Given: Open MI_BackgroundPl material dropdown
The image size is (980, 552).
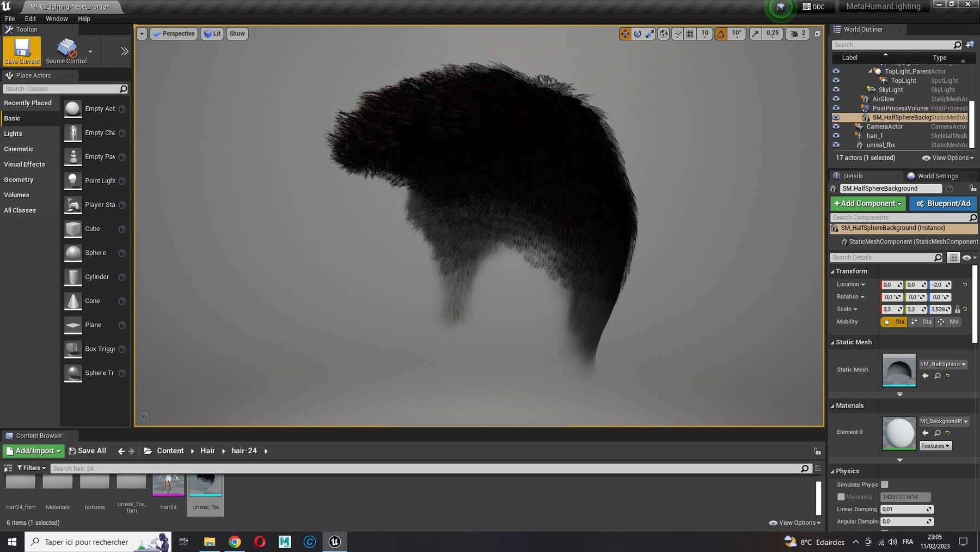Looking at the screenshot, I should pos(944,421).
